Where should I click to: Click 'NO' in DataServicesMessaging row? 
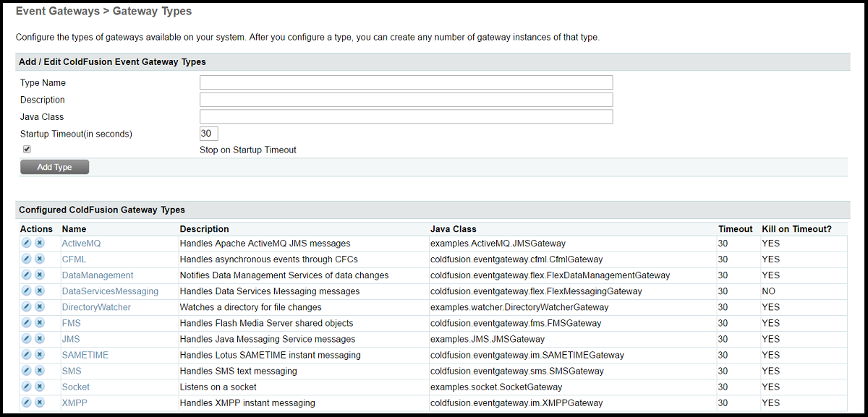pyautogui.click(x=768, y=291)
